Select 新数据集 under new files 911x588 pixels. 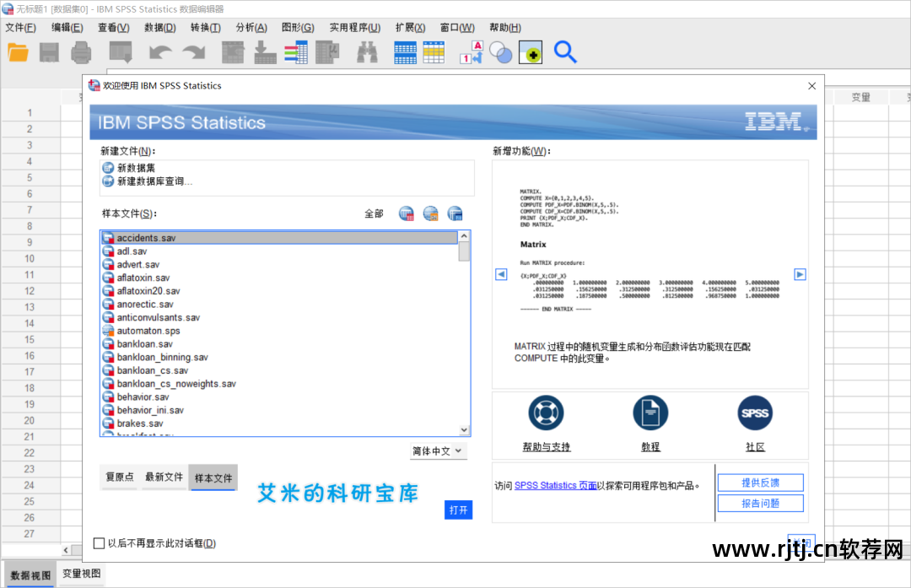[137, 168]
